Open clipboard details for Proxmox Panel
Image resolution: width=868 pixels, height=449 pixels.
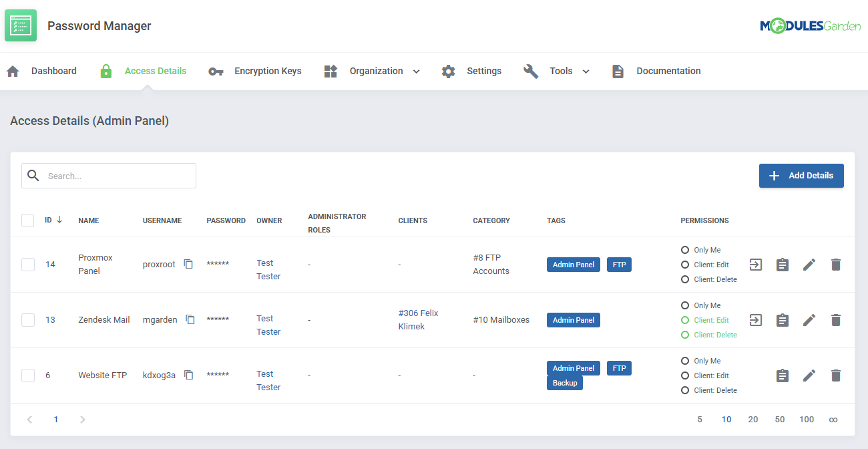[782, 265]
